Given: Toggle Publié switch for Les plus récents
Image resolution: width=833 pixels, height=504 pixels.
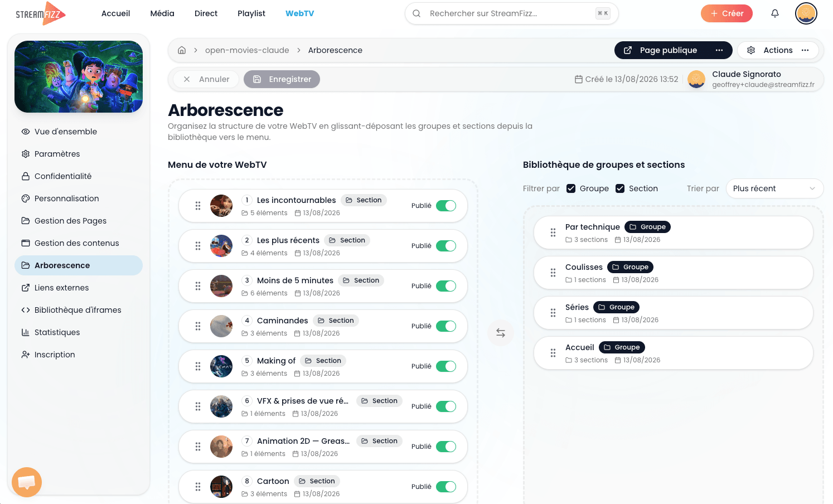Looking at the screenshot, I should point(446,246).
